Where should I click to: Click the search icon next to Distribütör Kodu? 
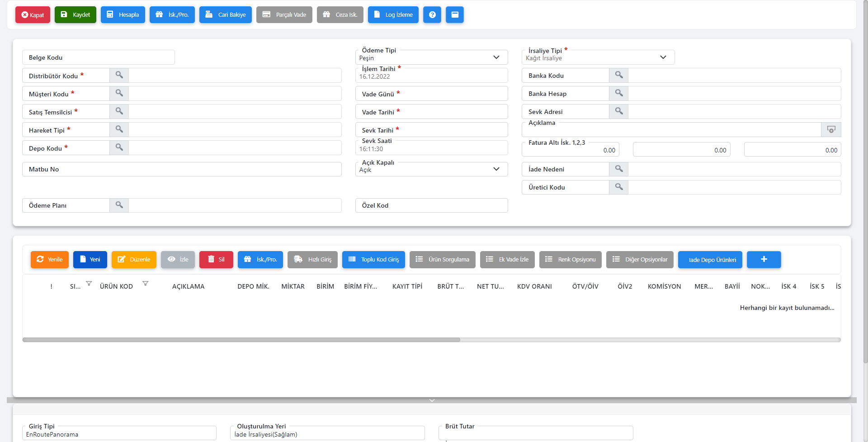[119, 75]
